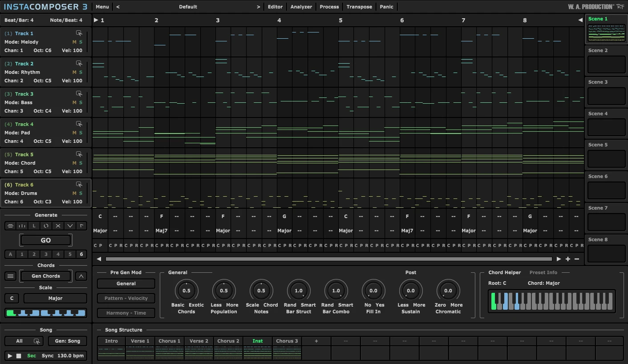Switch to the Analyzer tab
Image resolution: width=628 pixels, height=364 pixels.
(x=301, y=7)
